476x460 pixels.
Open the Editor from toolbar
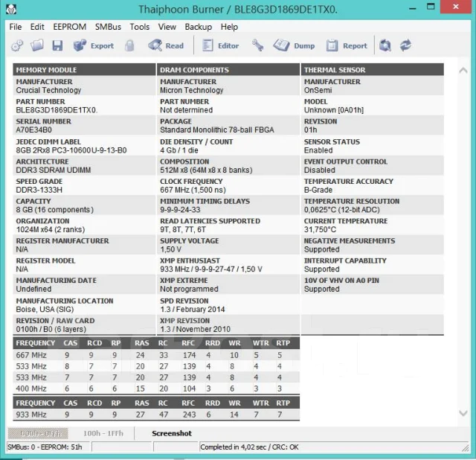point(221,46)
